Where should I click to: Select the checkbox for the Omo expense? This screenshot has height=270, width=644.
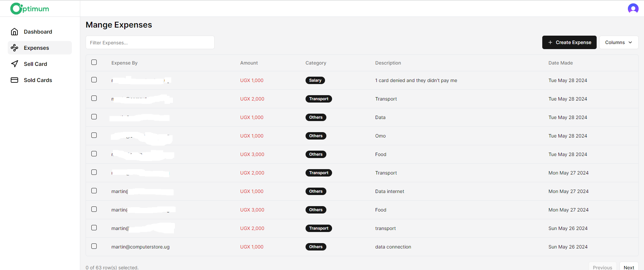coord(94,135)
